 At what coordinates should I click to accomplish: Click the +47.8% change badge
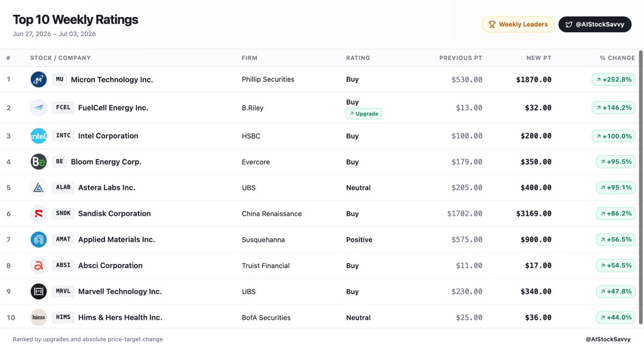(x=616, y=291)
